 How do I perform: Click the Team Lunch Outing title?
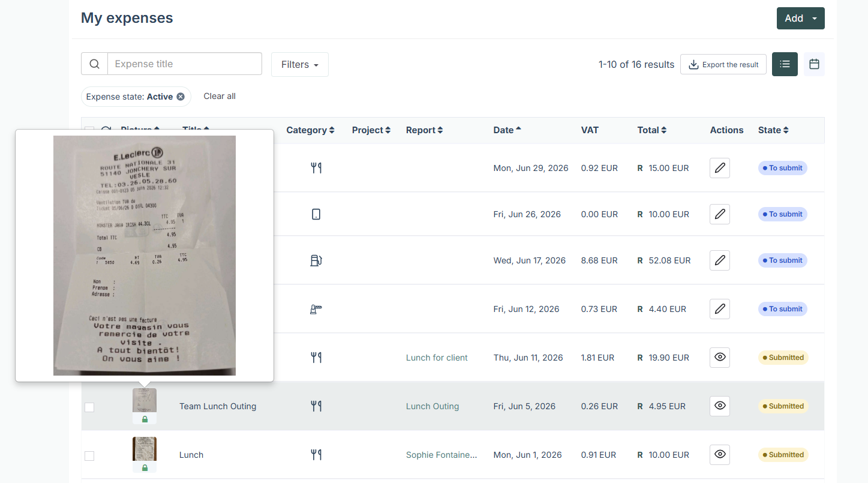coord(218,406)
